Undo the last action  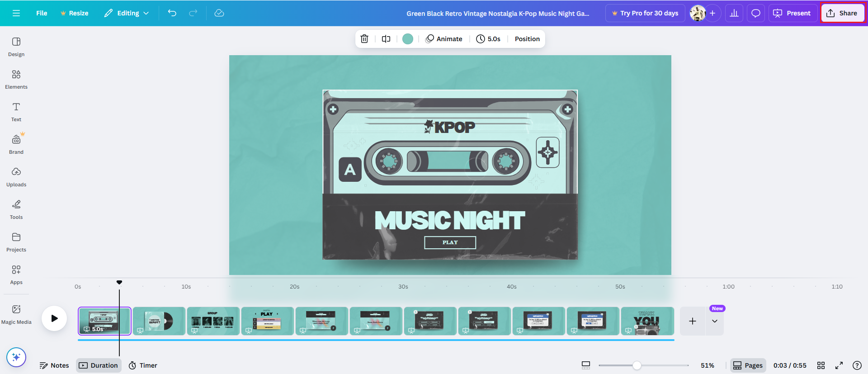coord(172,13)
